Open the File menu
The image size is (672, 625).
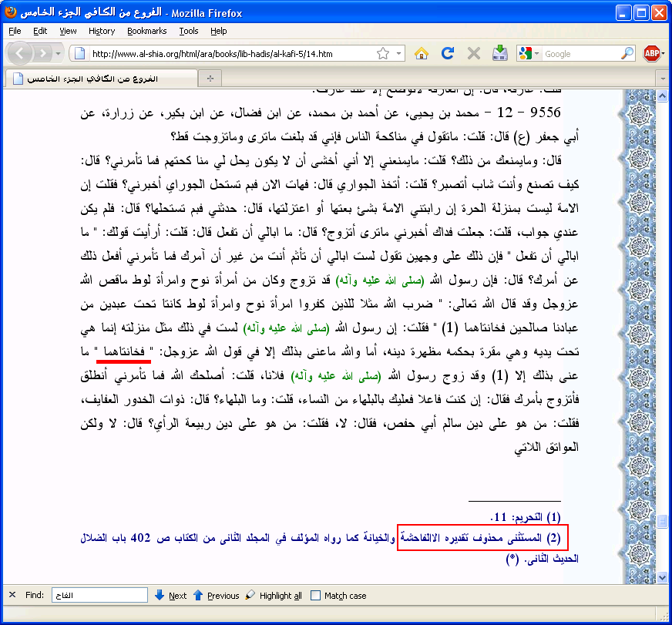(x=15, y=31)
